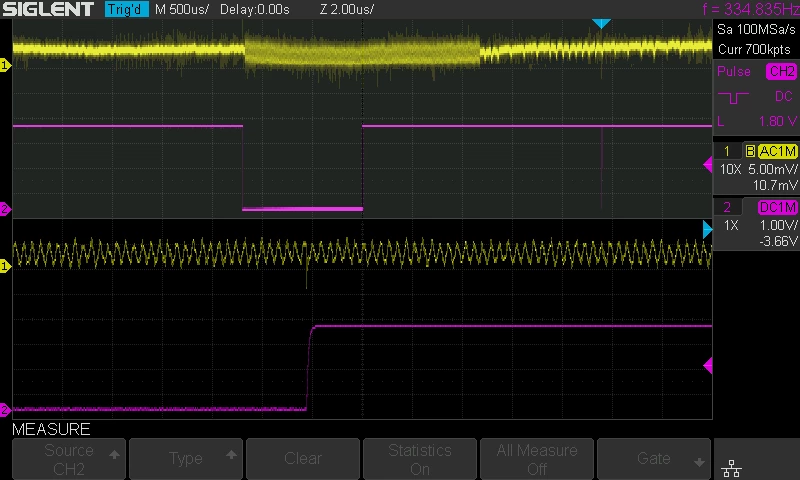This screenshot has height=480, width=800.
Task: Click the blue trigger arrow on the zoom window edge
Action: tap(707, 230)
